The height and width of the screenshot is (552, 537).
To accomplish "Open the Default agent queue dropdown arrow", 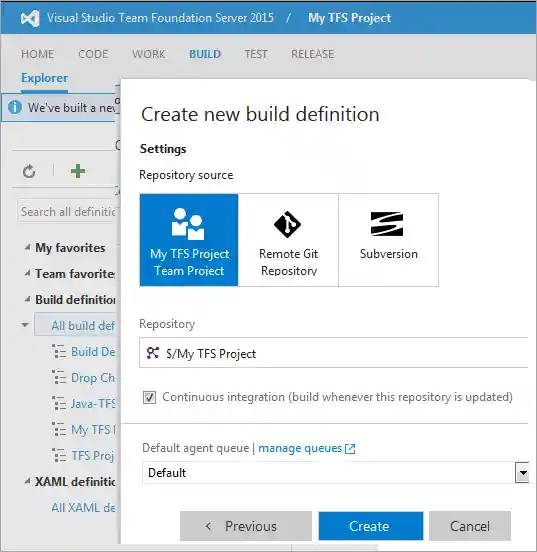I will point(523,473).
